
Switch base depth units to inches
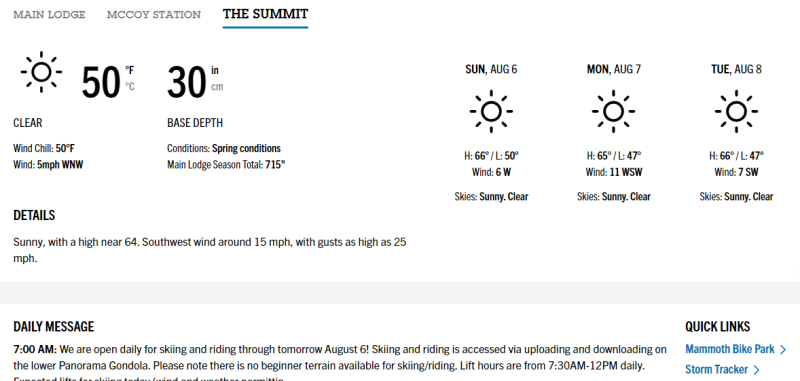click(x=215, y=70)
